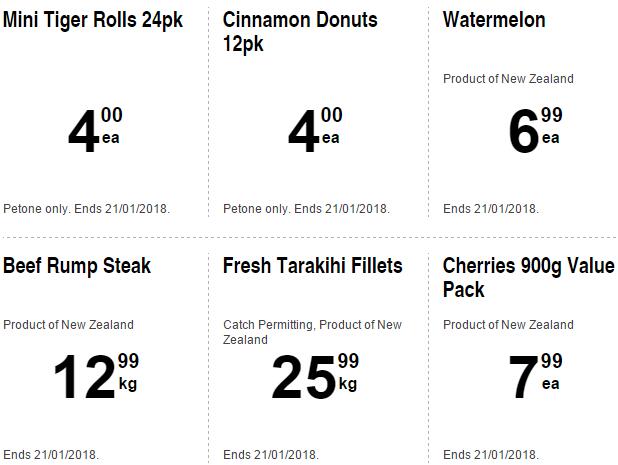Click the Fresh Tarakihi Fillets heading
The width and height of the screenshot is (618, 465).
(312, 266)
